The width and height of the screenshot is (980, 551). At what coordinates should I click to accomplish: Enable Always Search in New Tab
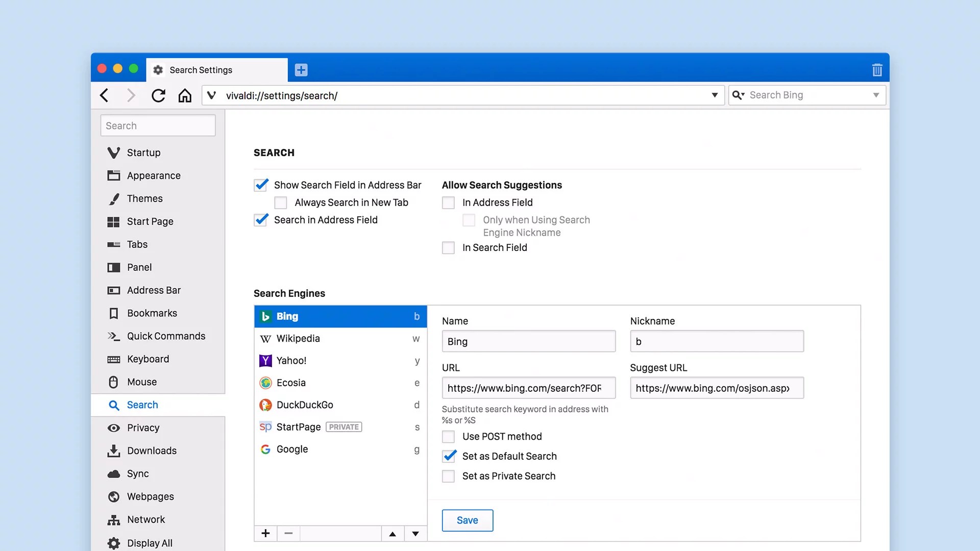click(280, 203)
